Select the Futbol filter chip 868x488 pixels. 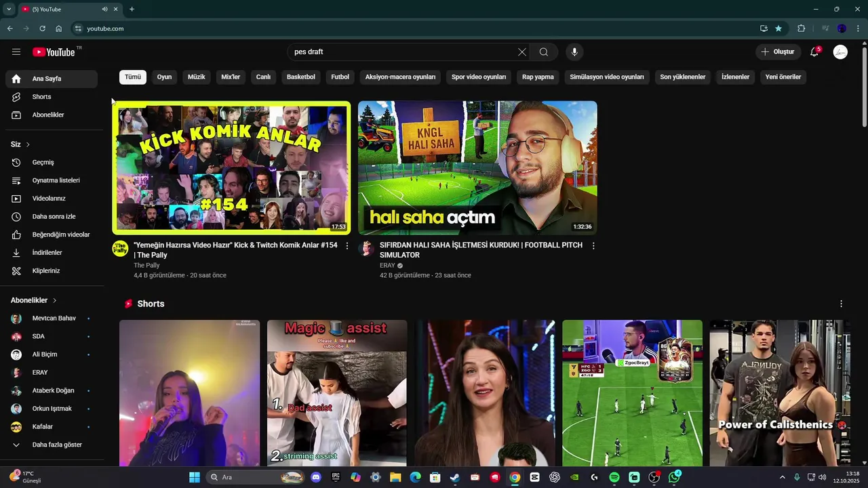click(x=340, y=77)
